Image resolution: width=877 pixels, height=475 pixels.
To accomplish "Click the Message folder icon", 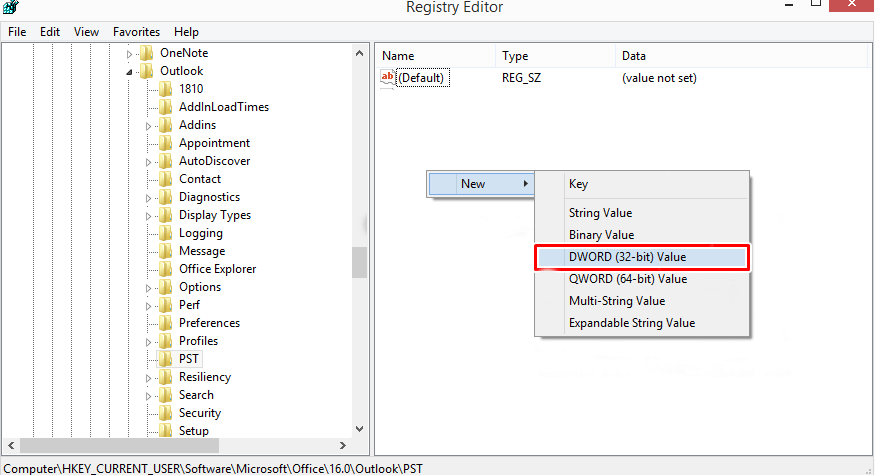I will (166, 251).
